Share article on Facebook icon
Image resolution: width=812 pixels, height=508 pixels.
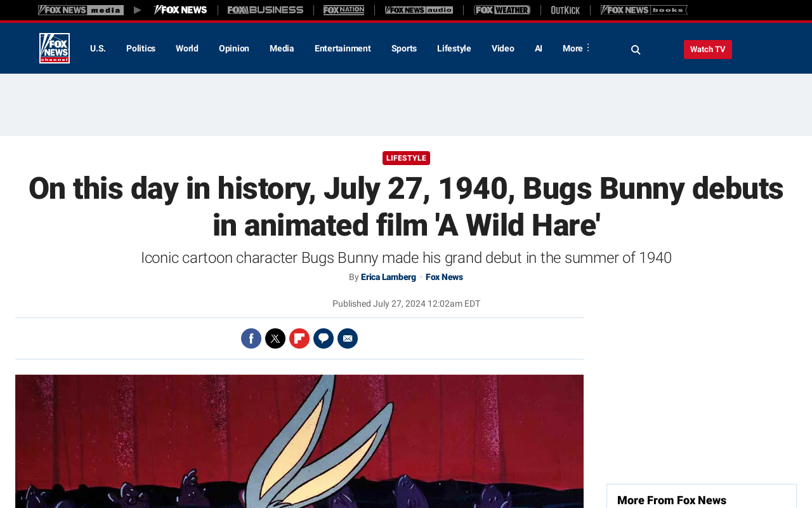[x=251, y=338]
